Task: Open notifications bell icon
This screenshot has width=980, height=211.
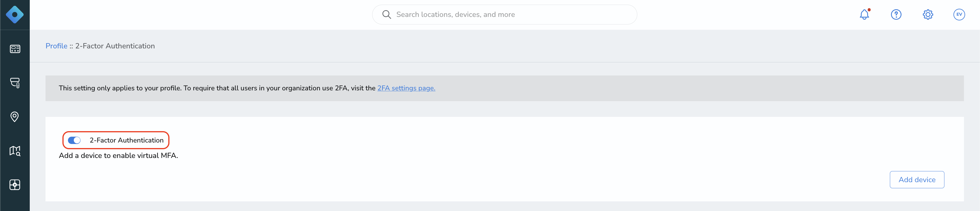Action: coord(864,15)
